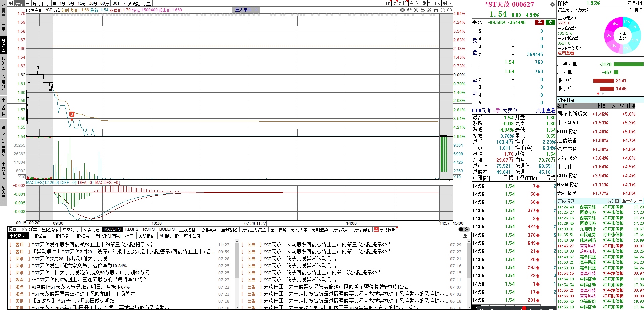Click the question mark help for 资金分析

(631, 10)
